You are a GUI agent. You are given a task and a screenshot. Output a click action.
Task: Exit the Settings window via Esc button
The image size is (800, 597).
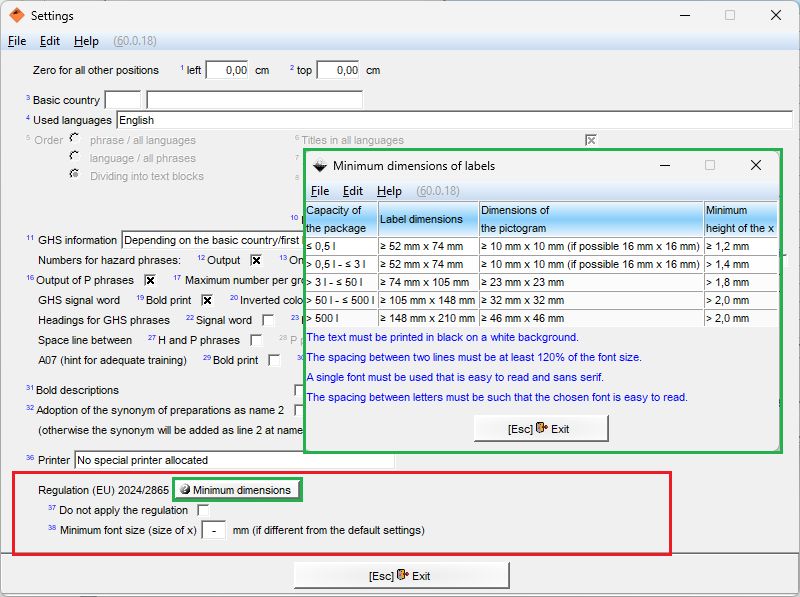click(402, 576)
